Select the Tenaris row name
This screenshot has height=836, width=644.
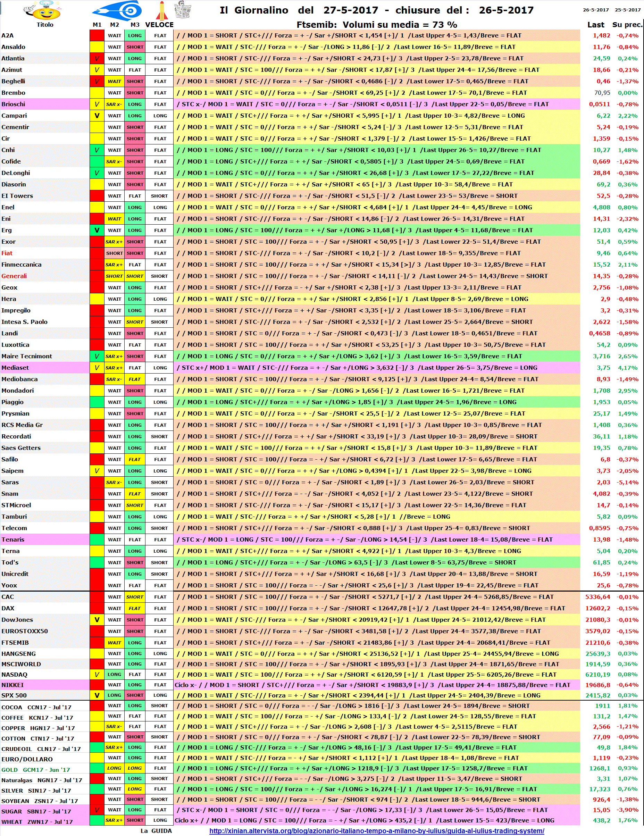click(x=45, y=540)
